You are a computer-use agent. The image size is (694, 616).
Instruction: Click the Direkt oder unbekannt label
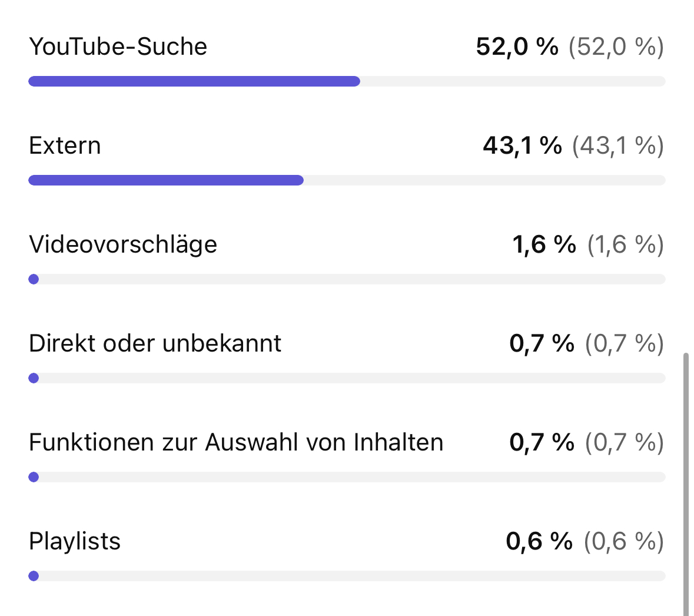click(155, 343)
